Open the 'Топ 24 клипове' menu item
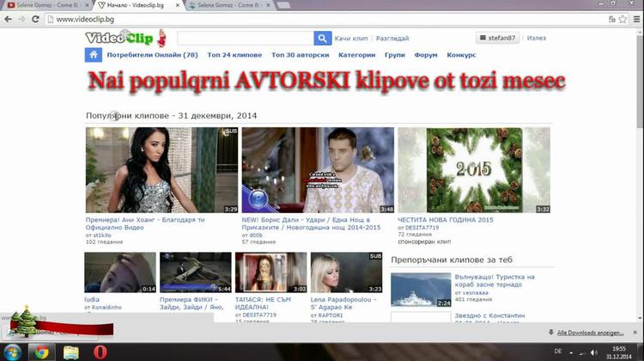Screen dimensions: 644x361 [234, 55]
